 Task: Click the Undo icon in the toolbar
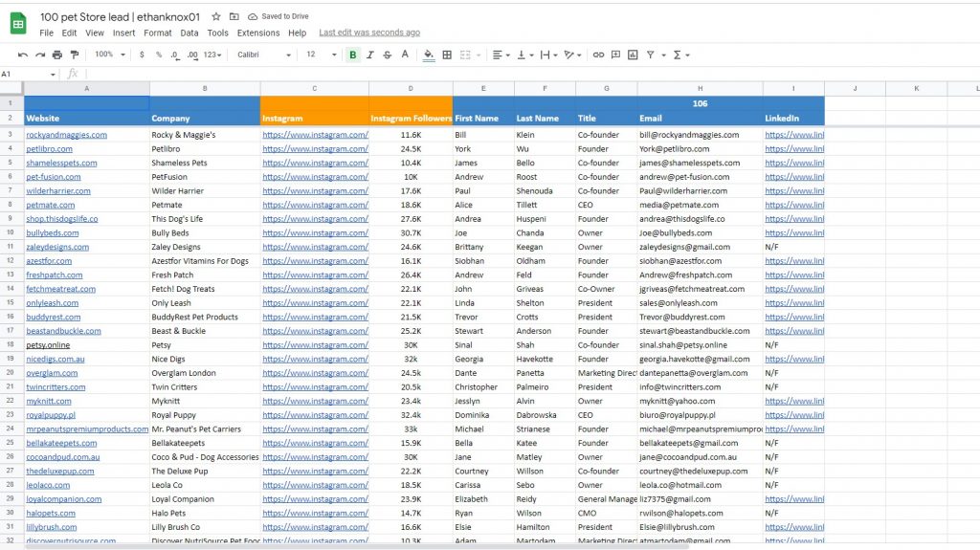(23, 55)
